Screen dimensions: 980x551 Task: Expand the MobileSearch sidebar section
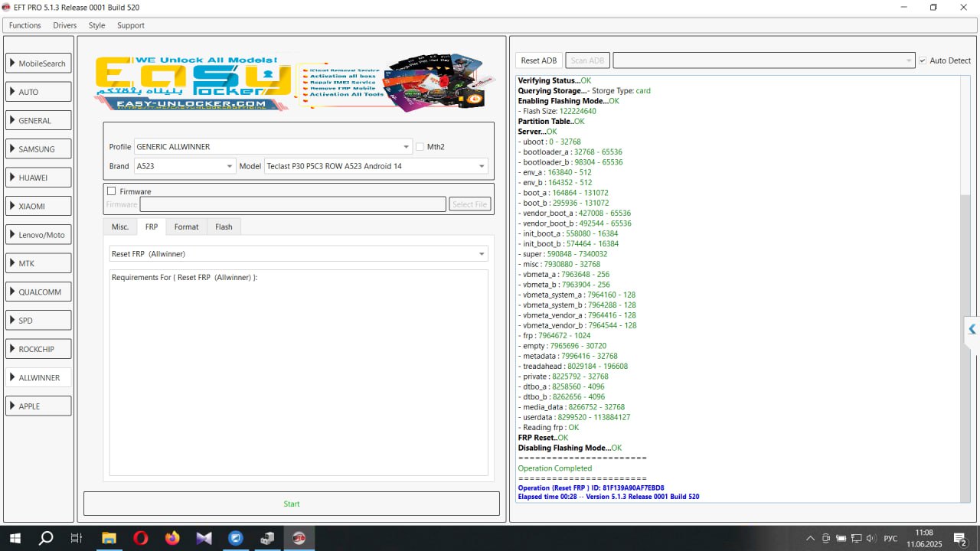click(38, 64)
